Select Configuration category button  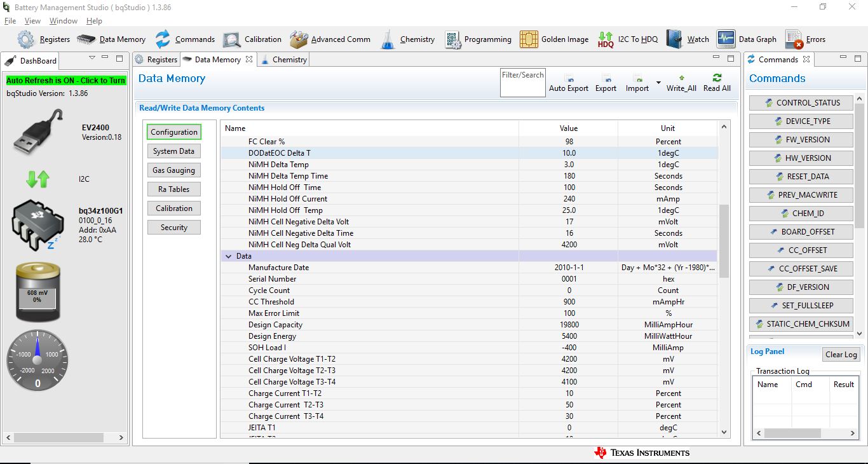174,132
